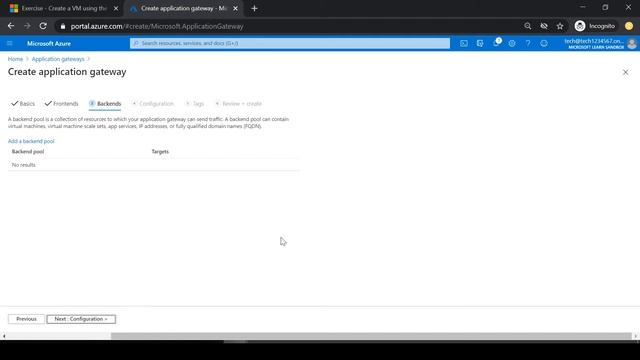Open the Feedback smiley icon
This screenshot has height=360, width=640.
coord(544,43)
